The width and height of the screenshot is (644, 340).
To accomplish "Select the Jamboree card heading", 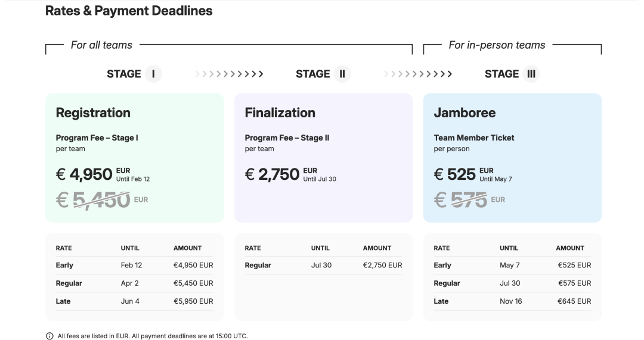I will coord(465,113).
